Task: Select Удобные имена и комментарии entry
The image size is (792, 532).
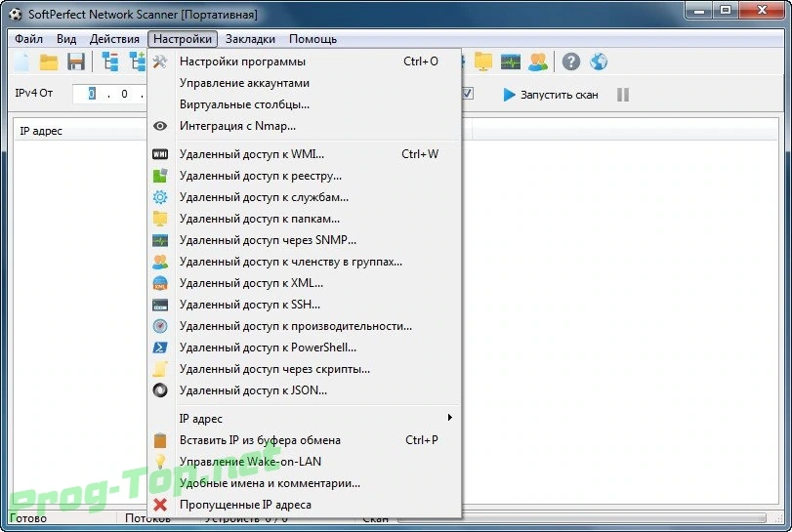Action: [305, 483]
